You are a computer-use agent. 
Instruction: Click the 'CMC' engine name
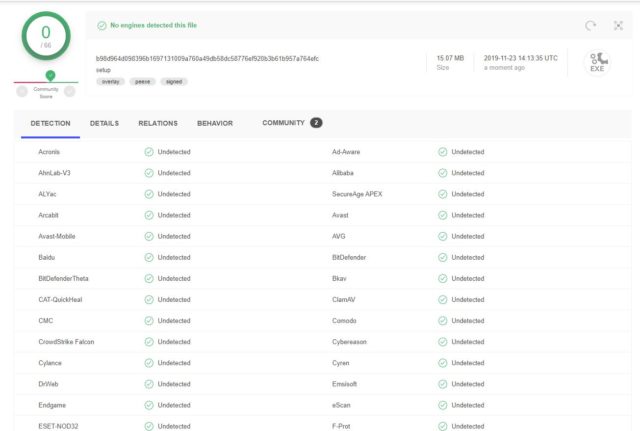coord(46,321)
